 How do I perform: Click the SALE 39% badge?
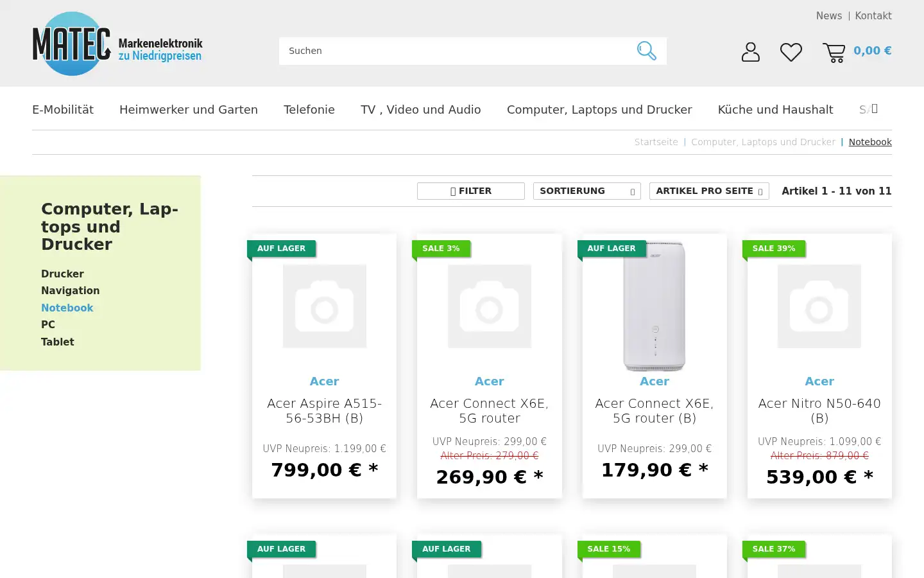point(774,249)
